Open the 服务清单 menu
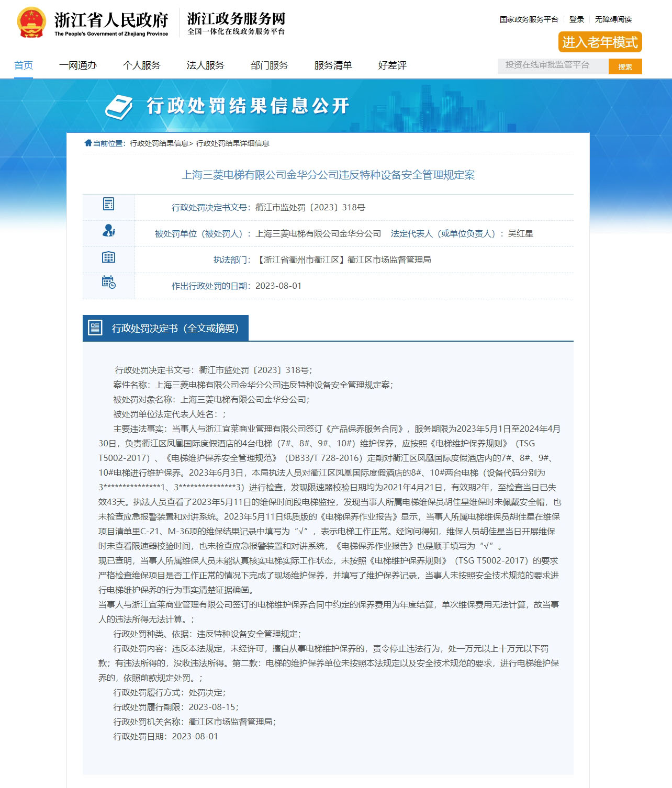Viewport: 672px width, 788px height. point(333,65)
